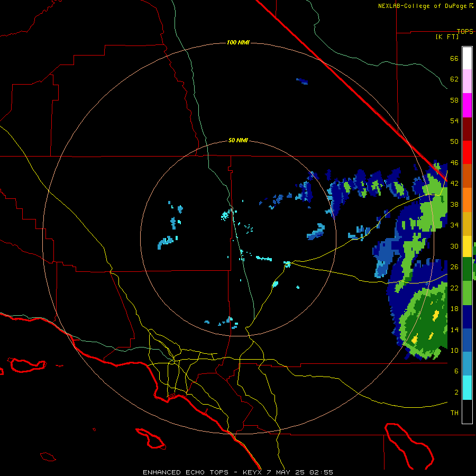Image resolution: width=476 pixels, height=476 pixels.
Task: Click the "ENHANCED ECHO TOPS" caption text
Action: [x=186, y=472]
